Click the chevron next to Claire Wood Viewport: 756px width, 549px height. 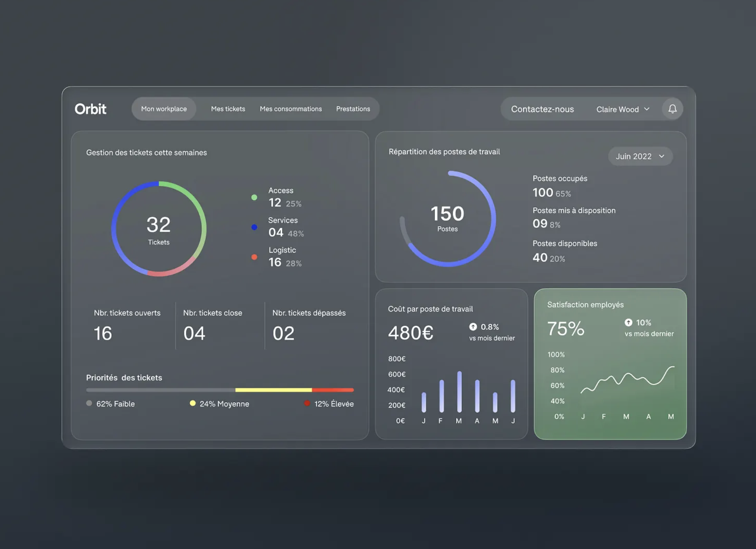click(647, 109)
